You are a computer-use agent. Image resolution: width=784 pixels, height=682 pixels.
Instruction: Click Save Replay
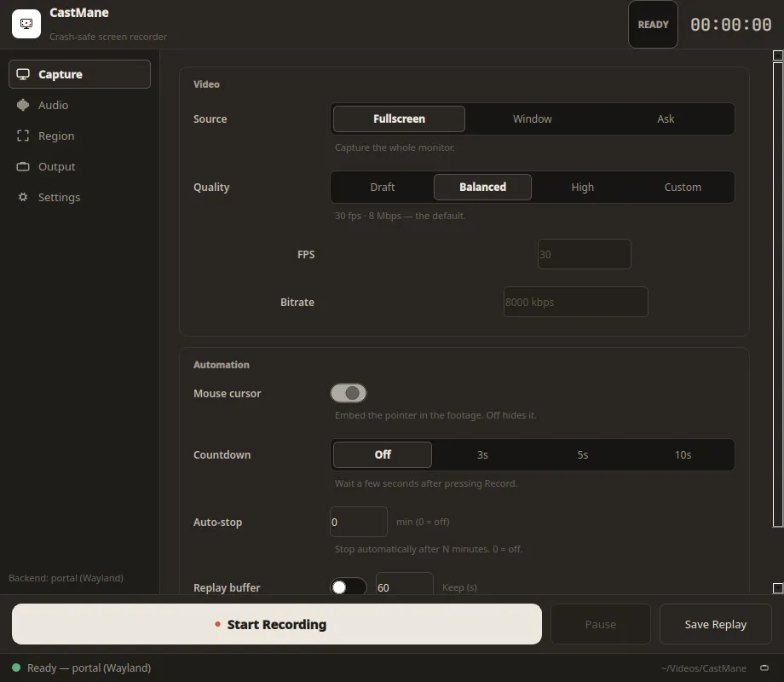pos(716,624)
